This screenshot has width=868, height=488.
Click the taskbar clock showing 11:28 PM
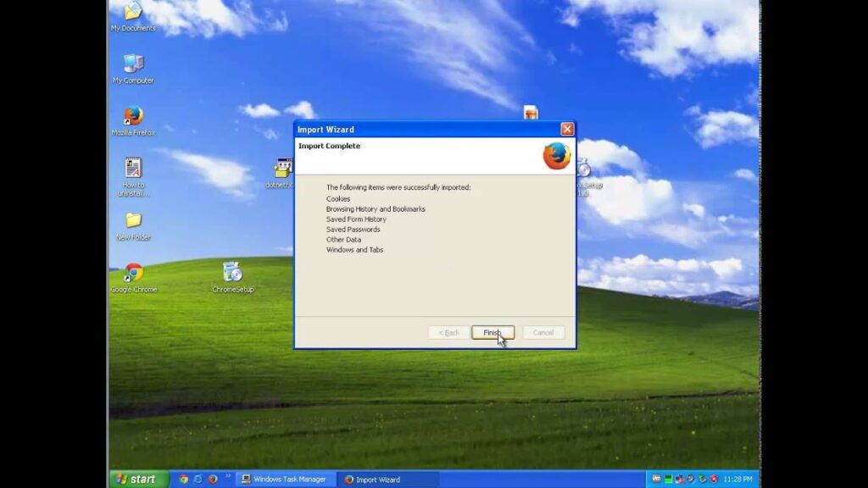click(x=737, y=480)
